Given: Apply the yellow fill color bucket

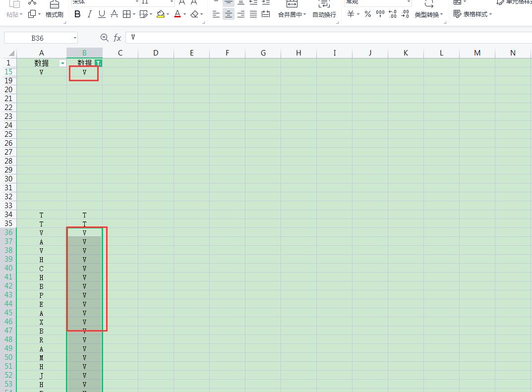Looking at the screenshot, I should tap(161, 14).
